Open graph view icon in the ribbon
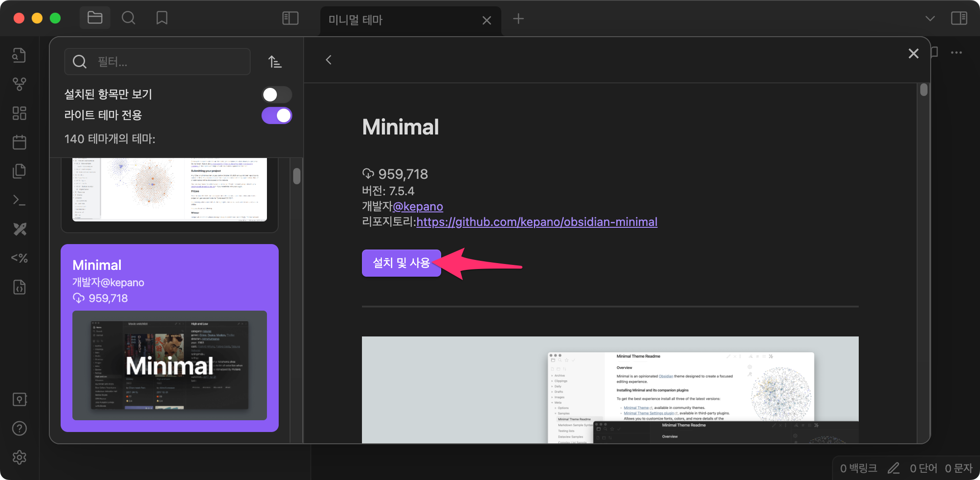The image size is (980, 480). click(19, 84)
